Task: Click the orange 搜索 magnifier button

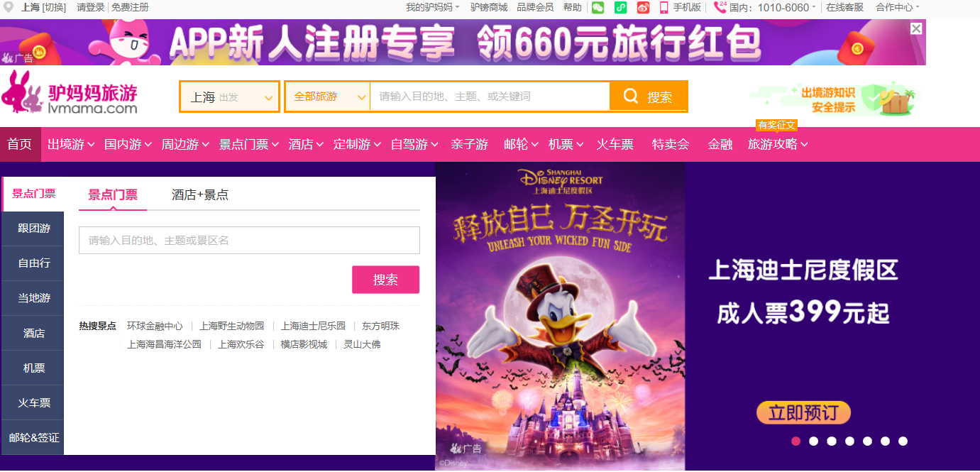Action: (648, 97)
